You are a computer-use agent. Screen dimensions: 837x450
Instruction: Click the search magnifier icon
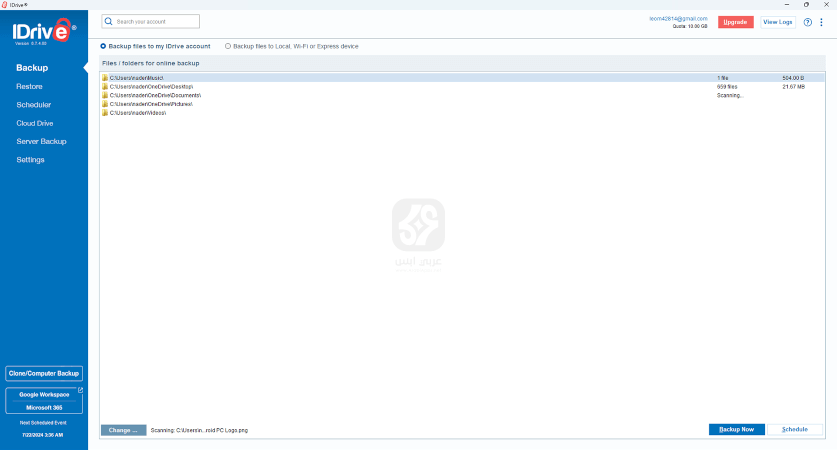point(109,21)
